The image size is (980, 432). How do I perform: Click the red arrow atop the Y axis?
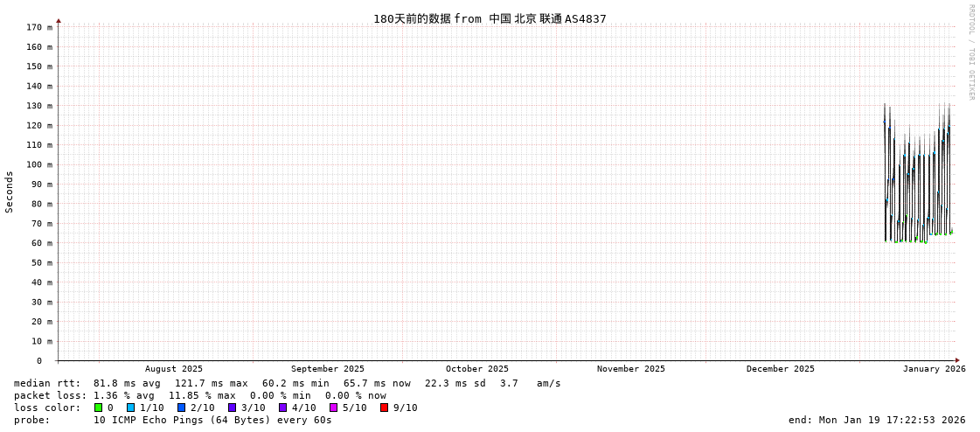click(59, 21)
